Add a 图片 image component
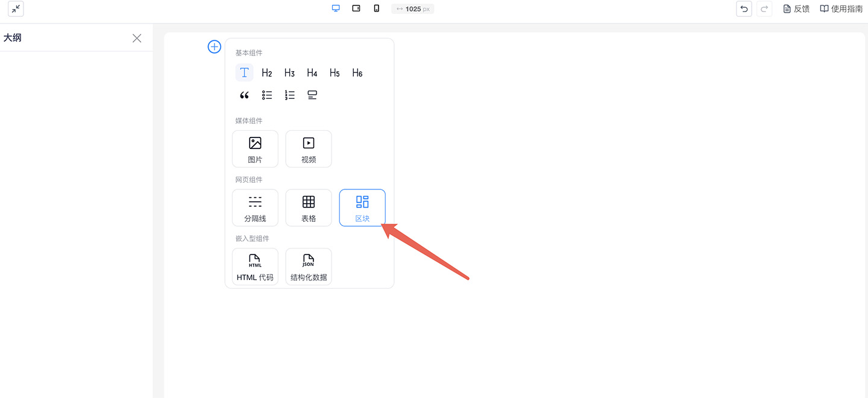Viewport: 868px width, 398px height. [x=255, y=149]
